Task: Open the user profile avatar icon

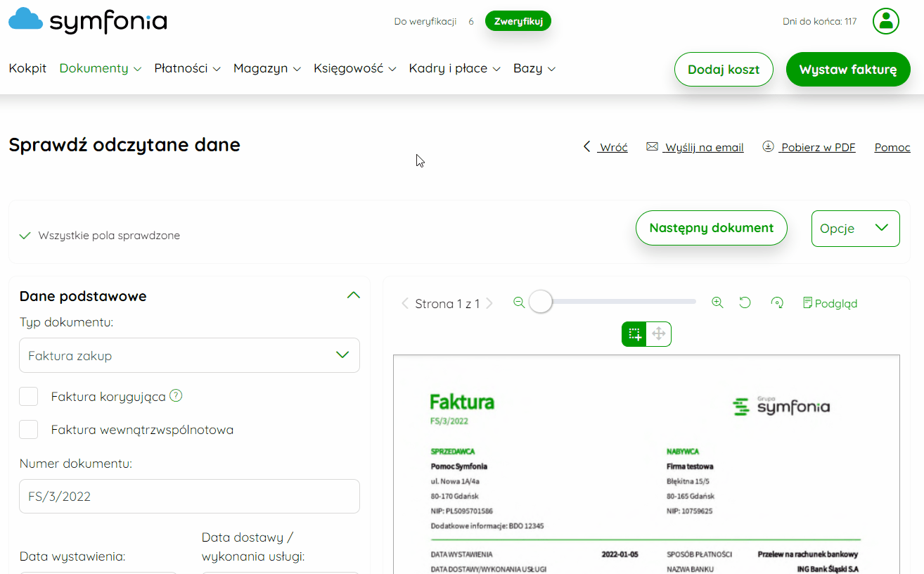Action: (x=886, y=21)
